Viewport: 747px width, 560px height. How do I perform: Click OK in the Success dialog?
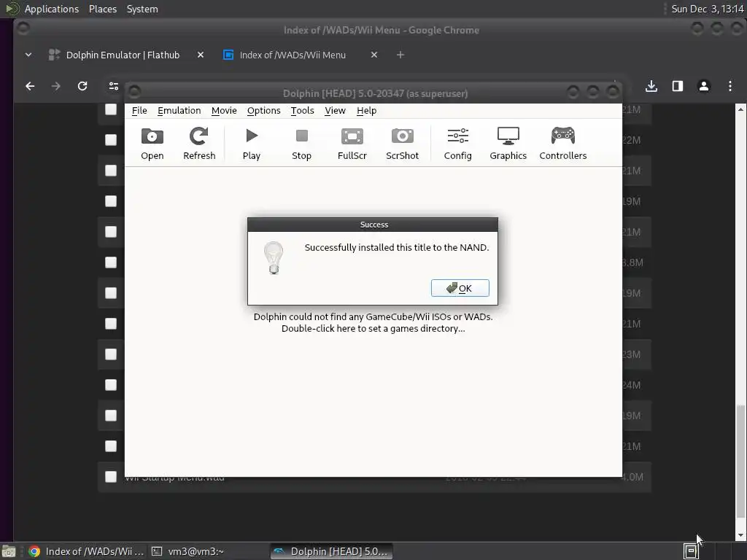[460, 288]
